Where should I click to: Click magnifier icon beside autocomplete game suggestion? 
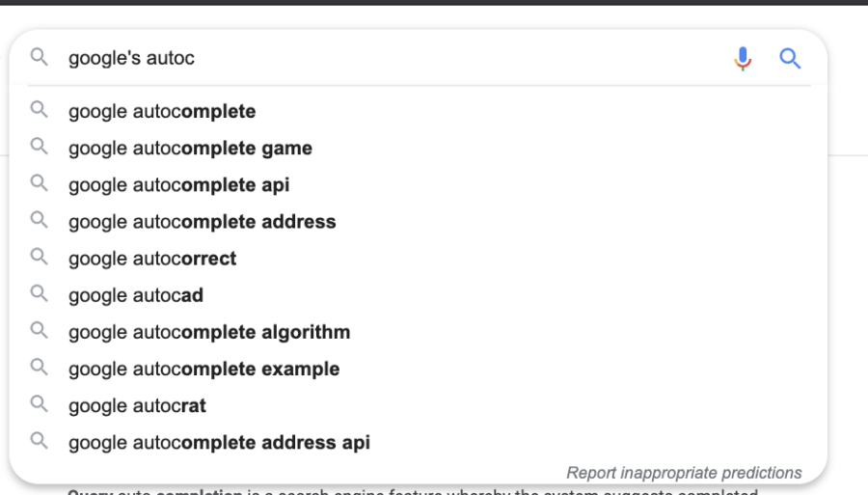tap(39, 146)
